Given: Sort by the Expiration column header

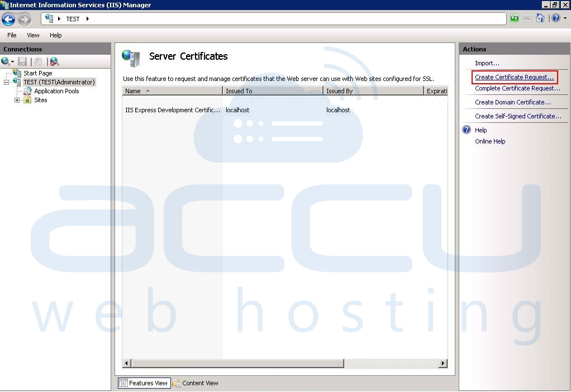Looking at the screenshot, I should [x=436, y=91].
